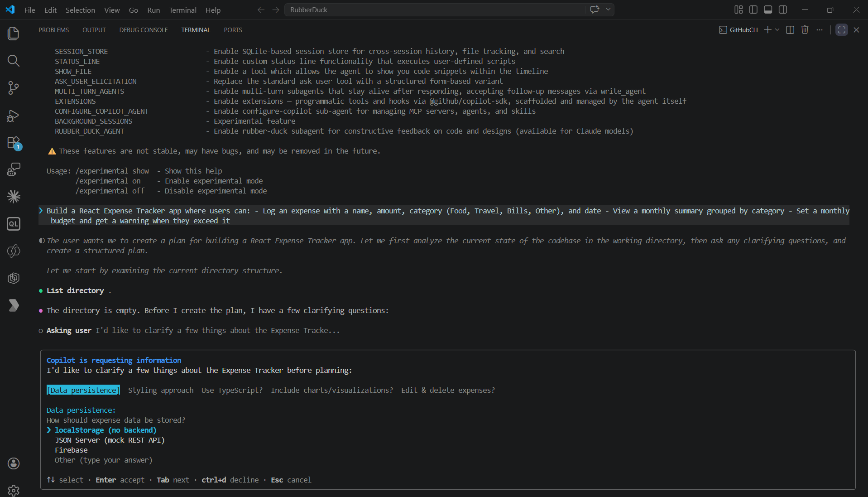Open Run and Debug view
Image resolution: width=868 pixels, height=497 pixels.
pyautogui.click(x=14, y=116)
